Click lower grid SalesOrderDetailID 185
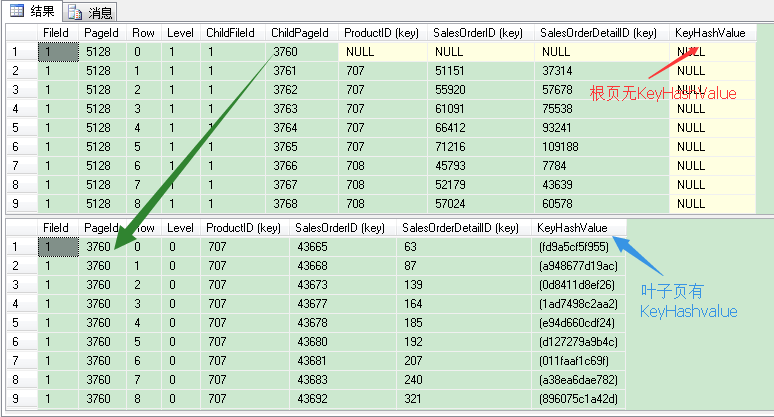Screen dimensions: 774x417 [464, 323]
